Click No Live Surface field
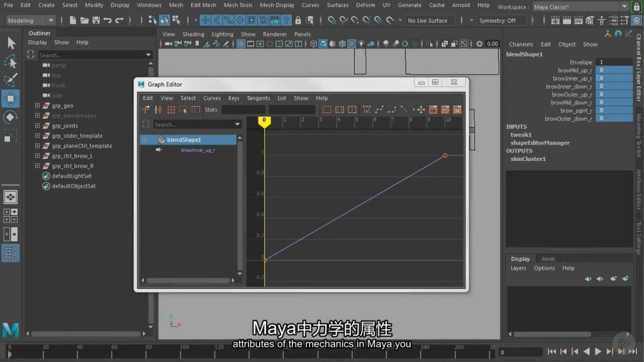Screen dimensions: 644x362 click(x=430, y=20)
